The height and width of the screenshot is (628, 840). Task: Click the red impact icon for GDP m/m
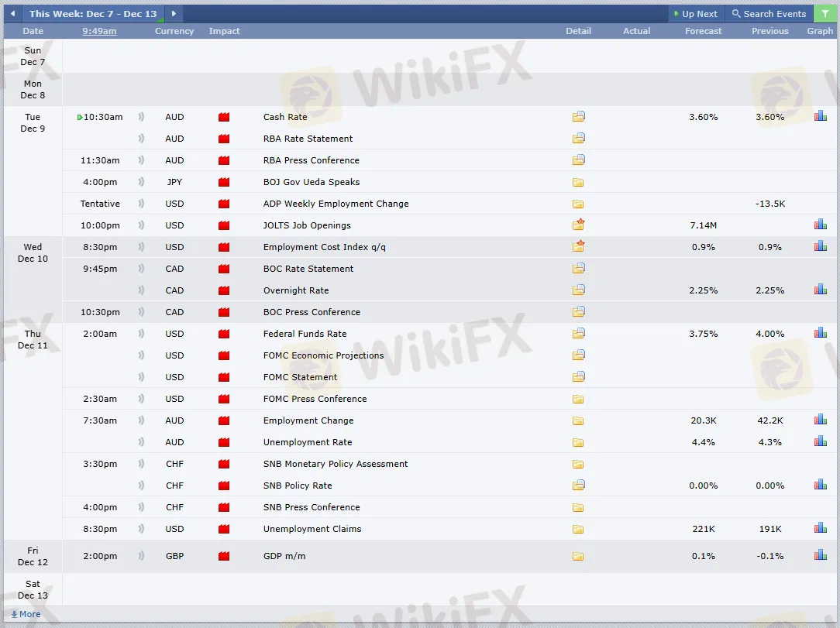(224, 556)
